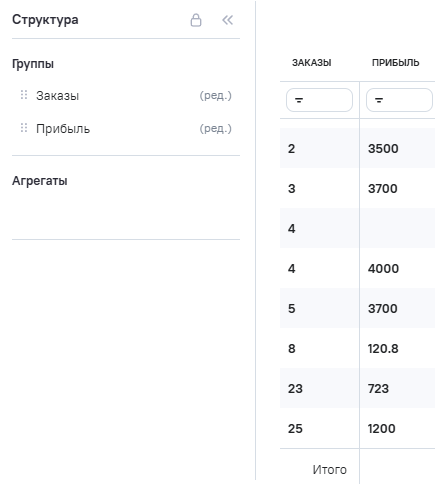Open (ред.) link for Прибыль group
The image size is (435, 484).
coord(215,128)
